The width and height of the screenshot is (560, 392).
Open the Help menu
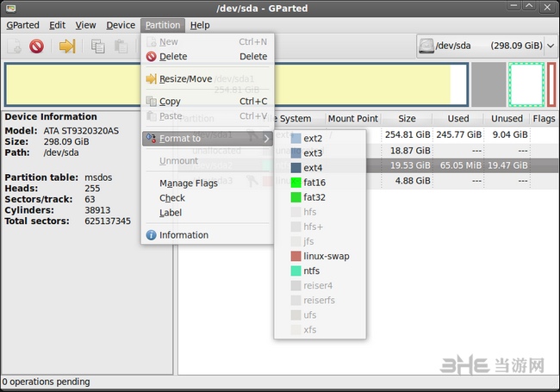coord(200,25)
